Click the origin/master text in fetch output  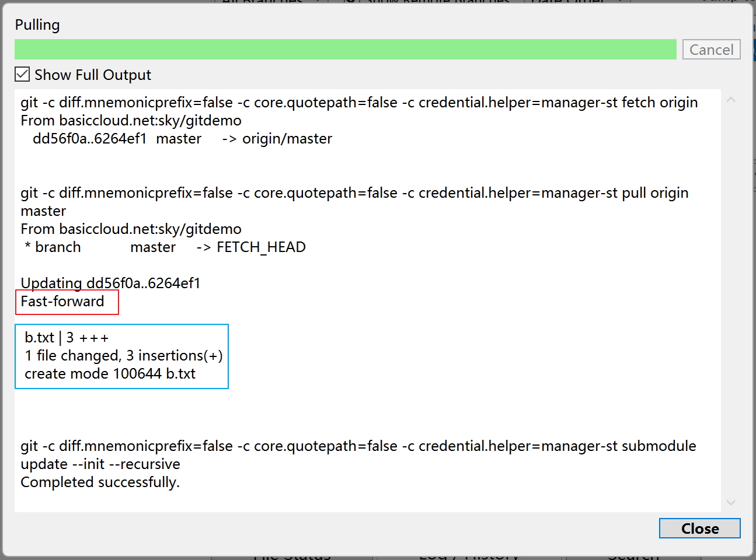click(x=287, y=139)
